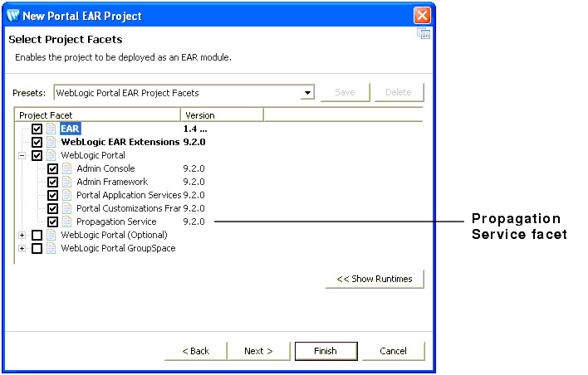The height and width of the screenshot is (375, 588).
Task: Click the EAR facet file icon
Action: (x=51, y=129)
